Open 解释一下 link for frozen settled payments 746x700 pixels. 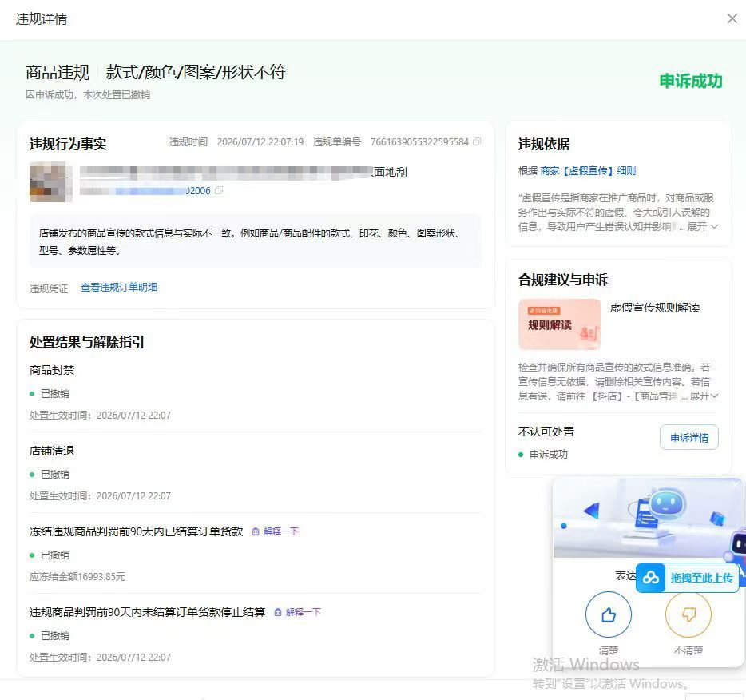pos(280,531)
